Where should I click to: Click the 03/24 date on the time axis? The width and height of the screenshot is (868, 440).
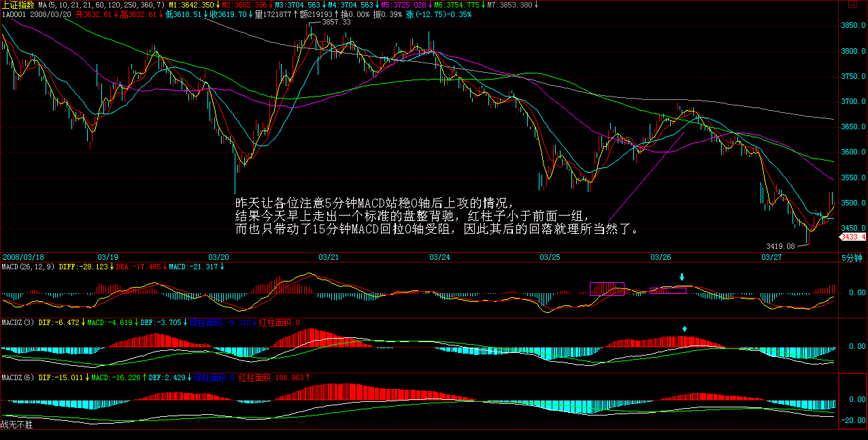pyautogui.click(x=439, y=258)
